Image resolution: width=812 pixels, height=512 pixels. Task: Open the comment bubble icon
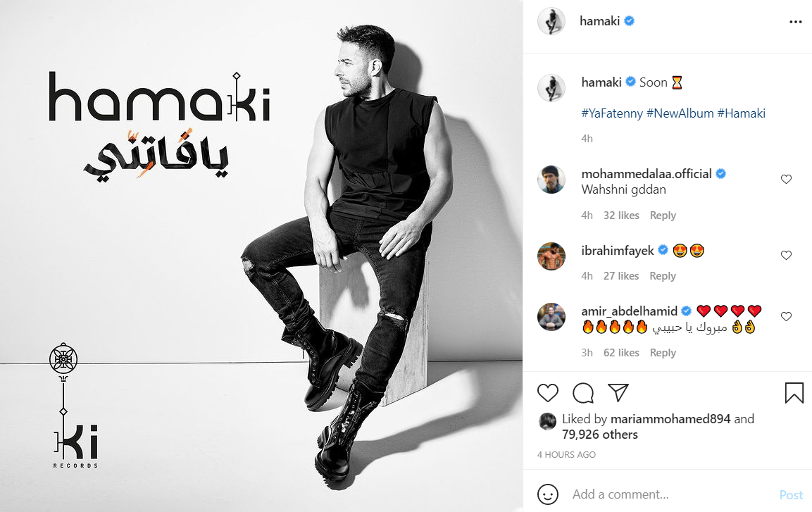point(583,393)
